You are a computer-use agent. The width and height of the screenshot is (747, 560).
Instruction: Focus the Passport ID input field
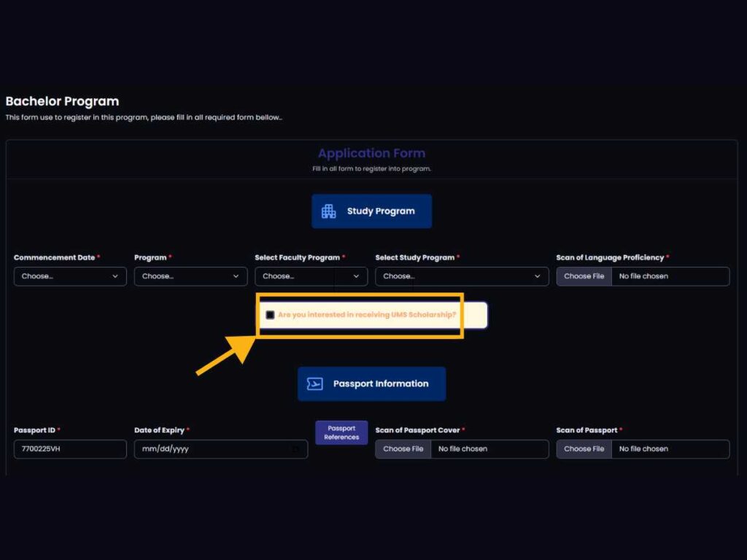[70, 449]
